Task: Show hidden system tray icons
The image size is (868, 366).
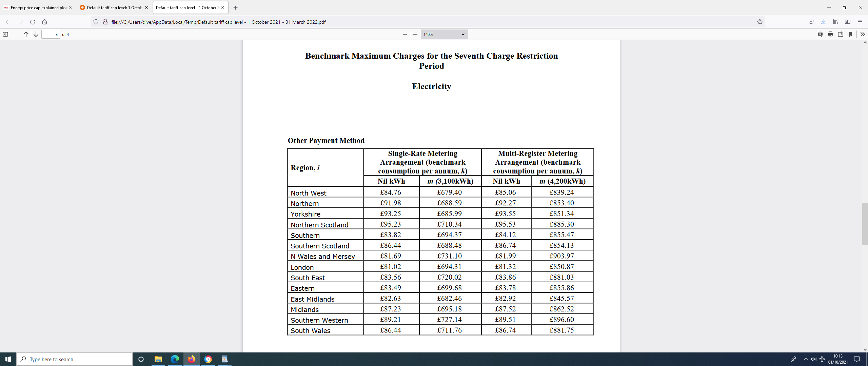Action: point(806,359)
